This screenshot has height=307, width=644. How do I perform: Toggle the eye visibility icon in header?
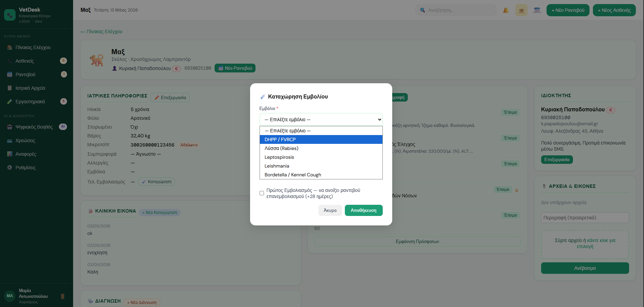521,10
